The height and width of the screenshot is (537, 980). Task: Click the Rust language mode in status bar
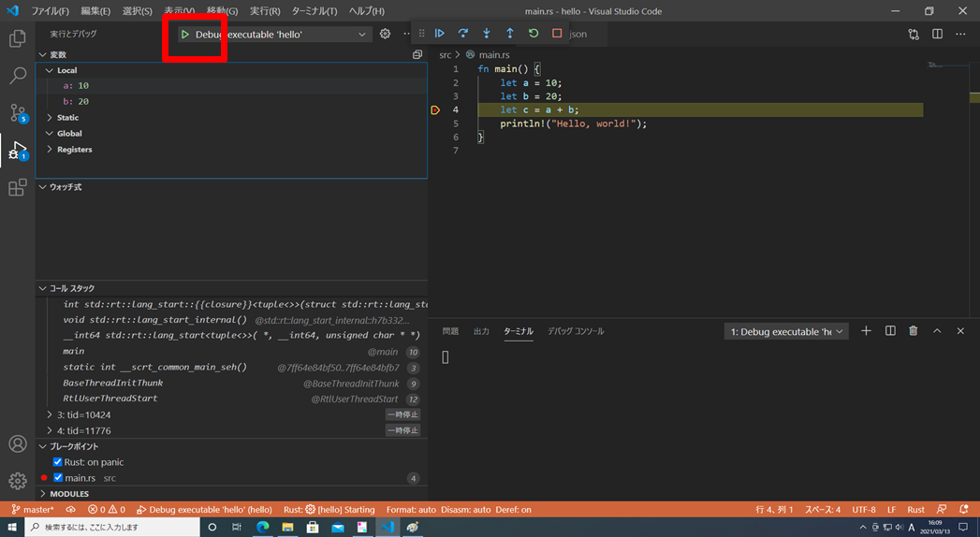(x=915, y=510)
